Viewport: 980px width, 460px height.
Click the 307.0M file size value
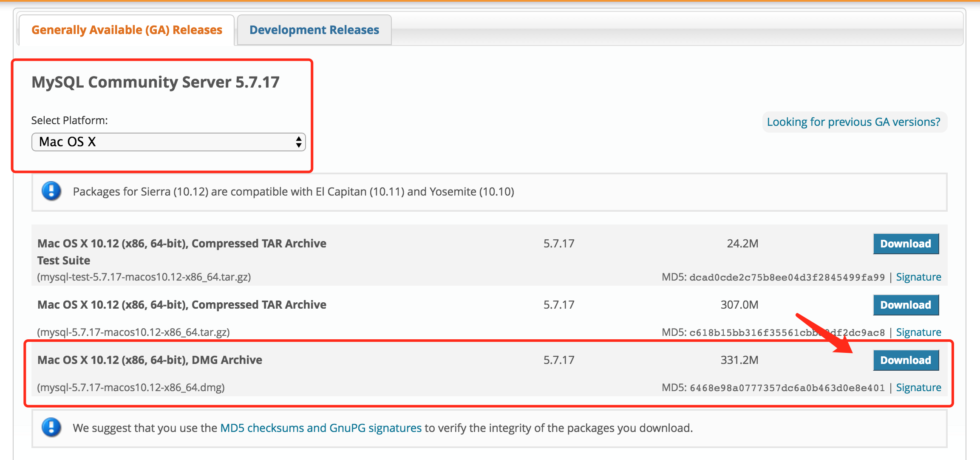pos(739,305)
